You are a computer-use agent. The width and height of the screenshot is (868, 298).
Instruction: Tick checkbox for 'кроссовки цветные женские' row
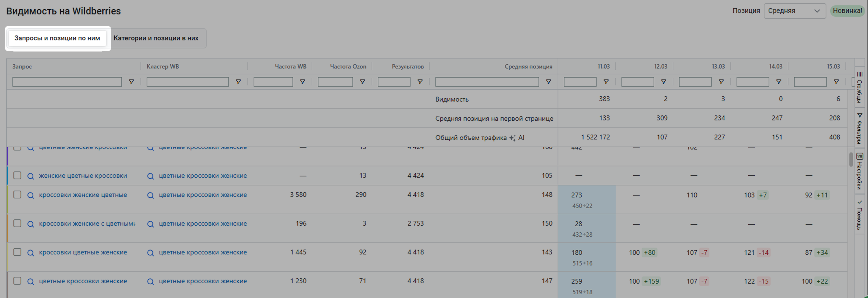(x=17, y=252)
